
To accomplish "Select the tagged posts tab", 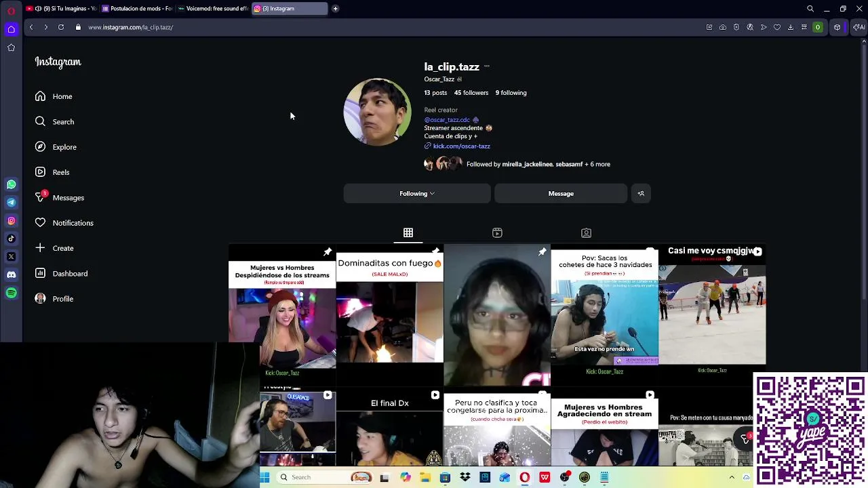I will click(587, 233).
